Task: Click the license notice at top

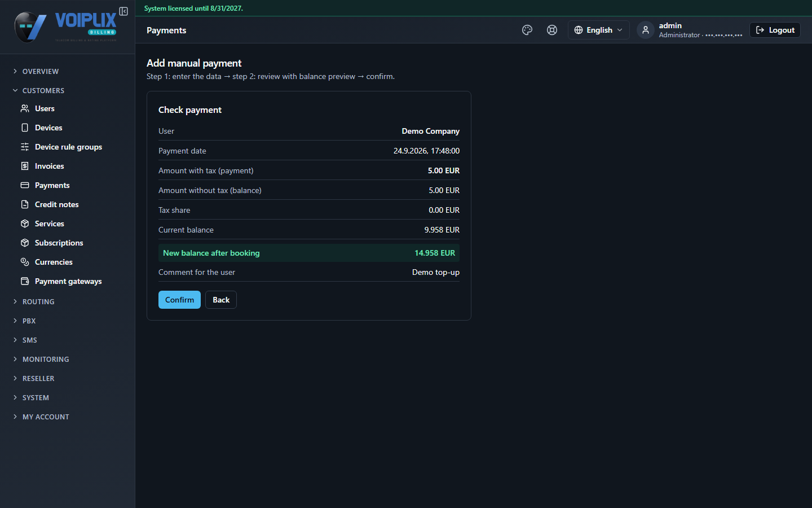Action: [193, 8]
